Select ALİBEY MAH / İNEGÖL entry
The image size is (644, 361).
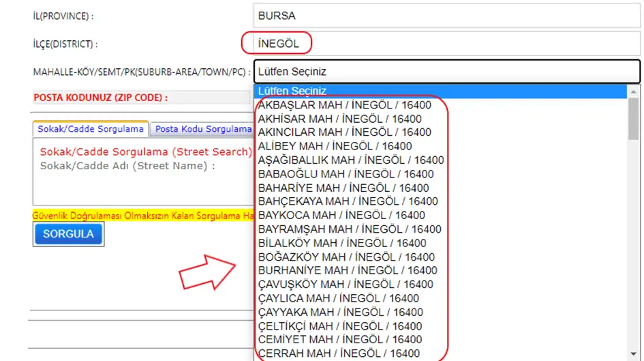pos(335,146)
